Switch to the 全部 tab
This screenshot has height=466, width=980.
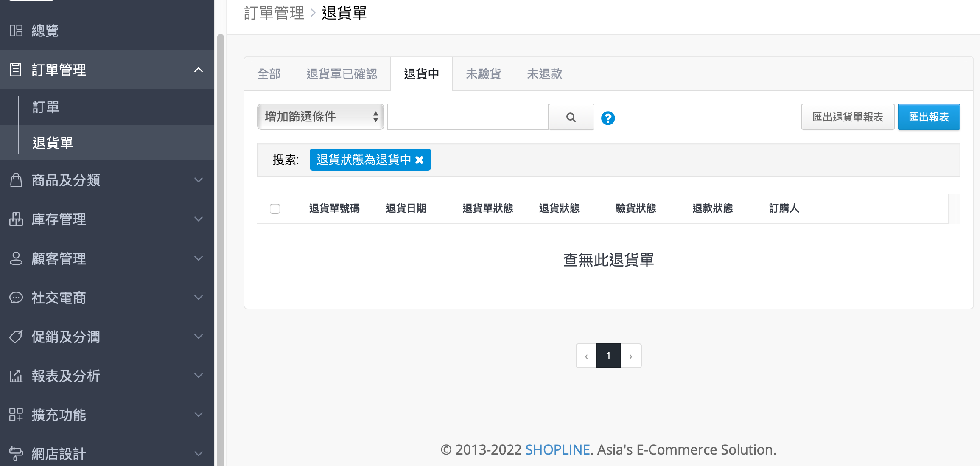coord(269,74)
